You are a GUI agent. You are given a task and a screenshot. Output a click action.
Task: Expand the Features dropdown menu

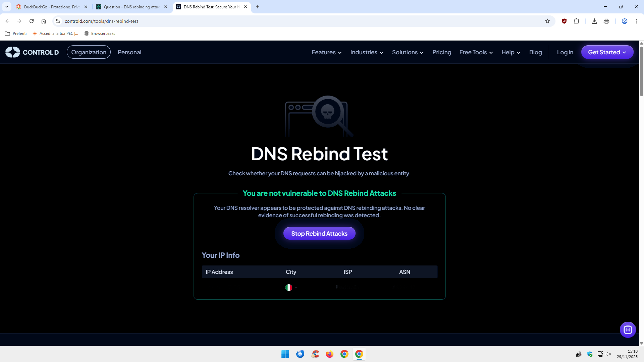(x=326, y=52)
